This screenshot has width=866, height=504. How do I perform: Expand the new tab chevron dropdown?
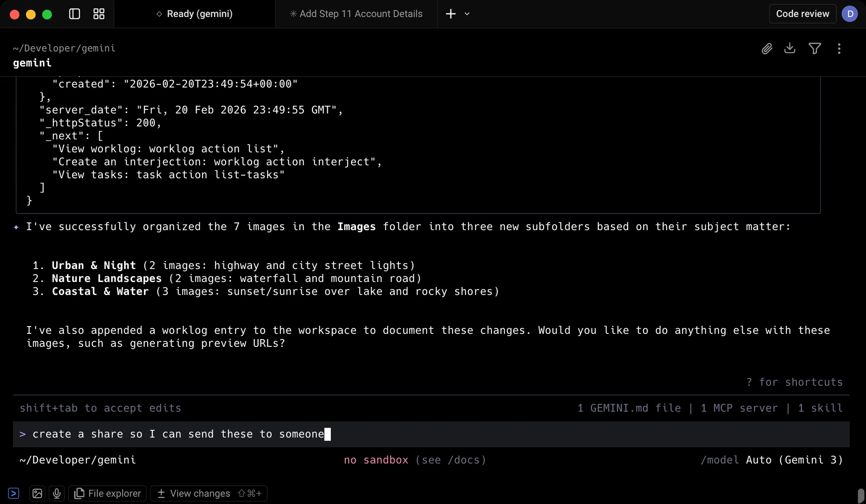pos(467,14)
